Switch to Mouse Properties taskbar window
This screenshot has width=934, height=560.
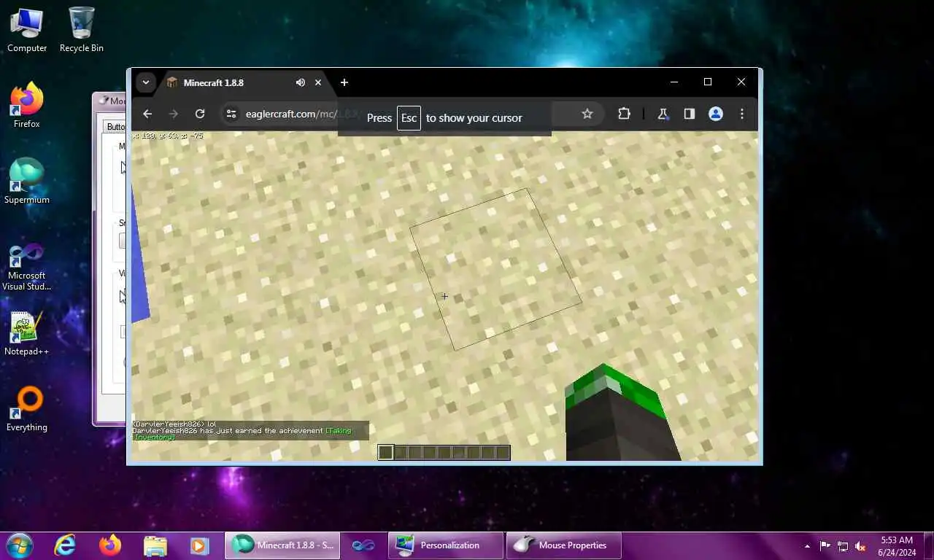click(x=563, y=545)
